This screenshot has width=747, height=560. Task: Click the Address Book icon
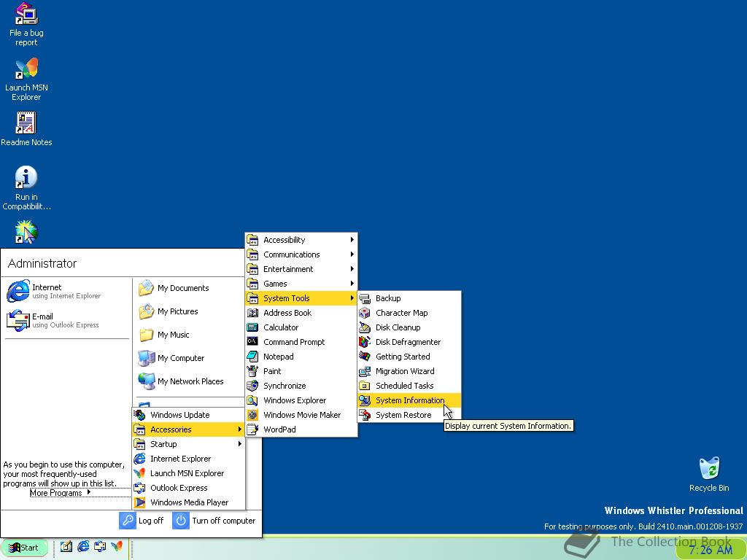pyautogui.click(x=252, y=313)
